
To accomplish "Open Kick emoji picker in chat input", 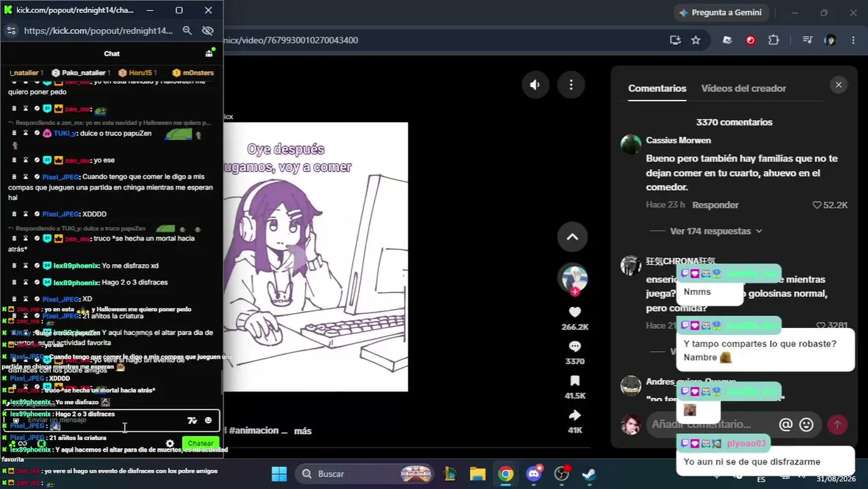I will pos(208,420).
